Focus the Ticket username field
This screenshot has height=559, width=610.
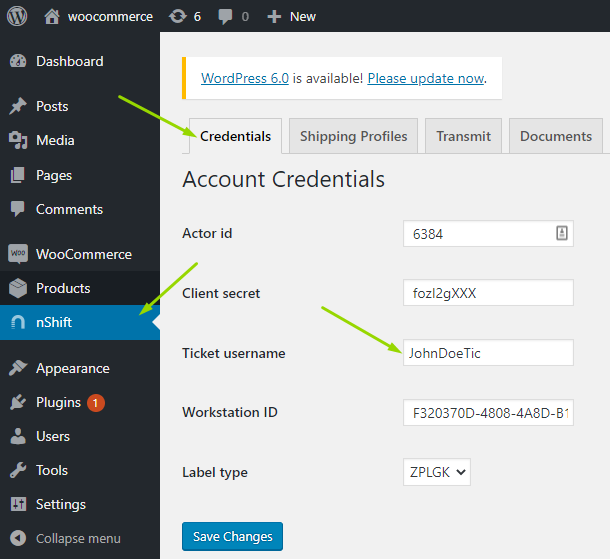tap(488, 352)
